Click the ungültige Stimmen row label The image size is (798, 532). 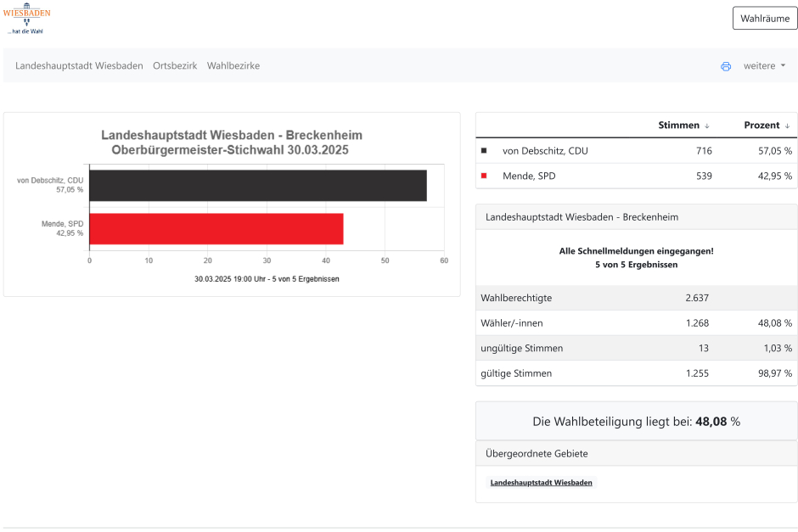(521, 349)
